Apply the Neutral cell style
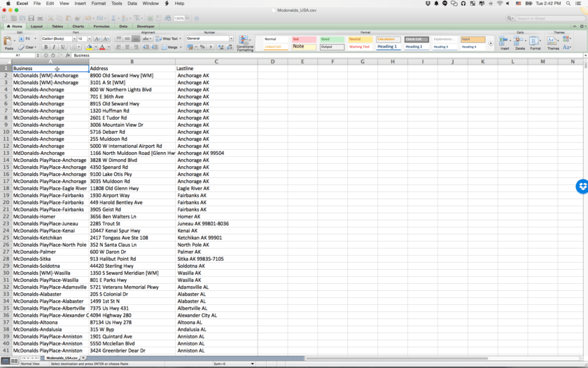 (x=360, y=39)
